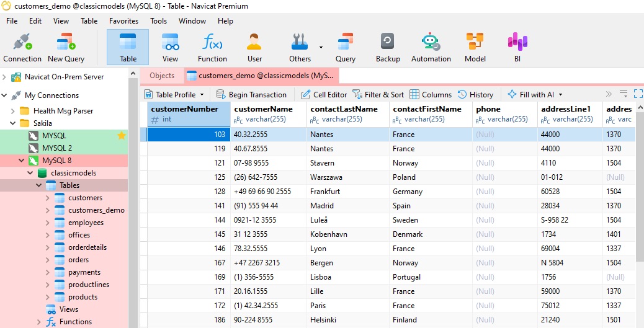Open the Edit menu
This screenshot has width=644, height=328.
click(x=35, y=21)
